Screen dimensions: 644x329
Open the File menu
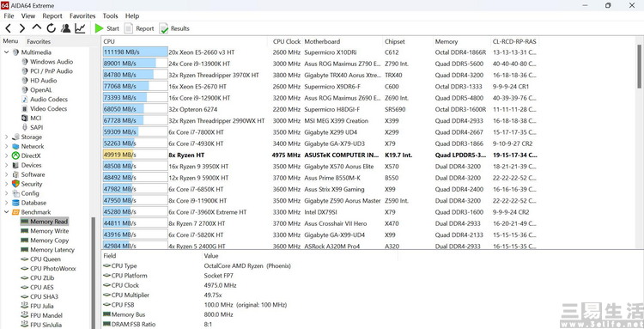pyautogui.click(x=9, y=16)
